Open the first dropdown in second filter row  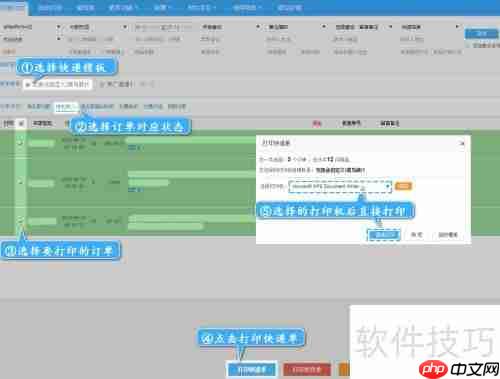coord(31,39)
